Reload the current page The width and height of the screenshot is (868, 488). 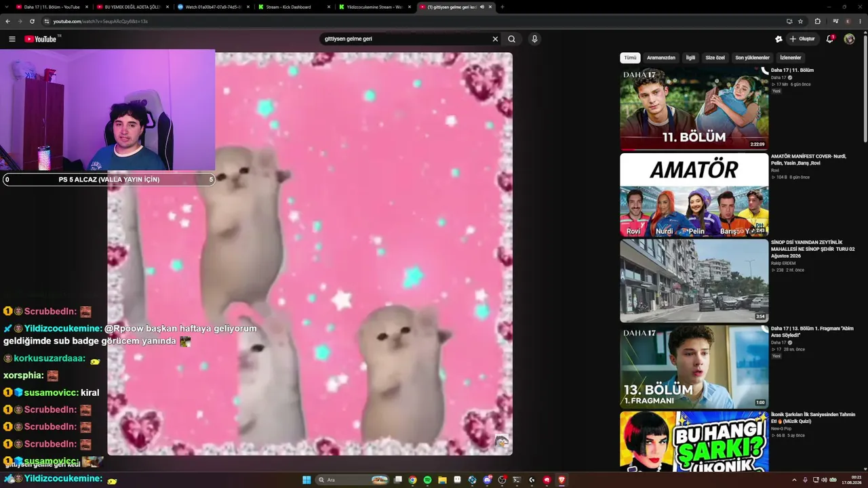click(32, 21)
